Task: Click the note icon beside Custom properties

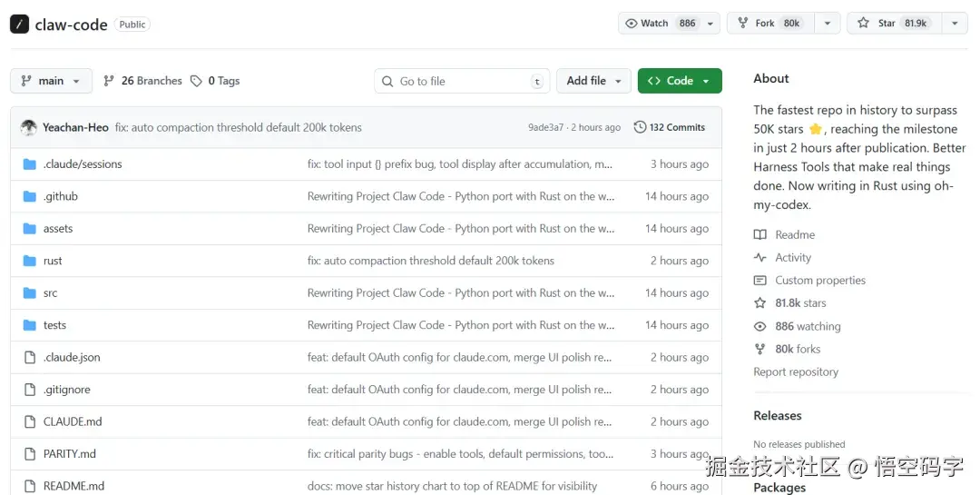Action: [x=760, y=281]
